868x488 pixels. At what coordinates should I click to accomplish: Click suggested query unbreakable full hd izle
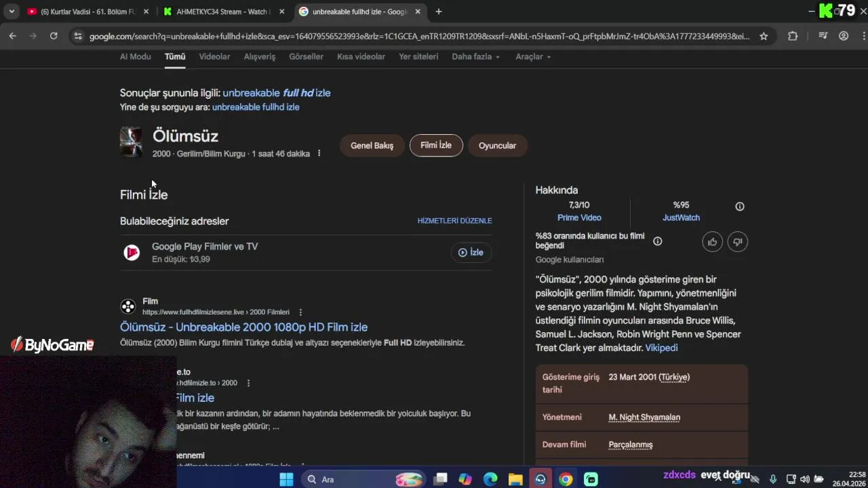(x=277, y=93)
